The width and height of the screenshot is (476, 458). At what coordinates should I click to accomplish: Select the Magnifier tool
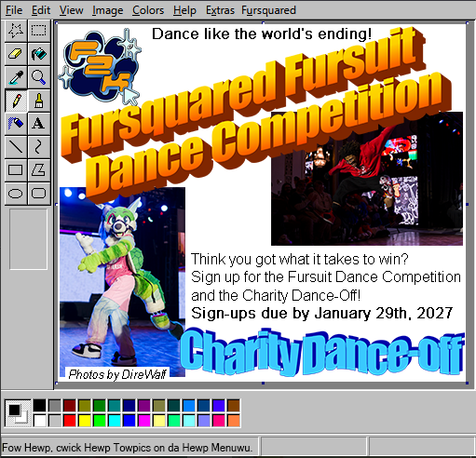[39, 77]
